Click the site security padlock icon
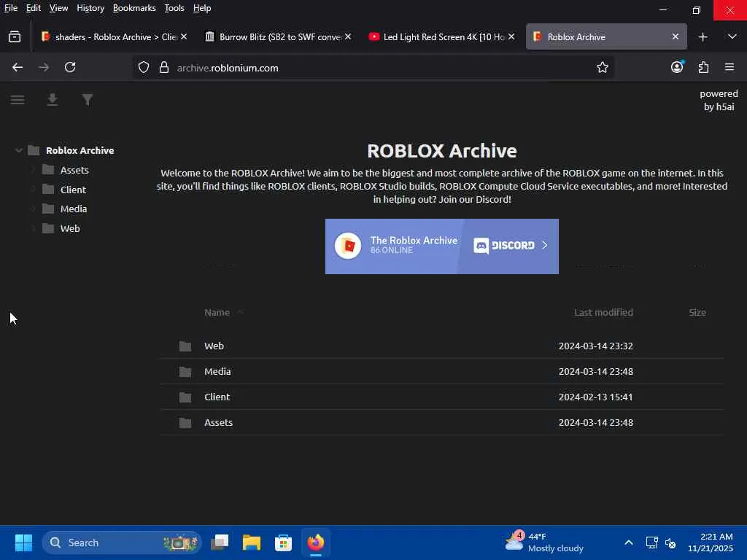The image size is (747, 560). click(164, 68)
